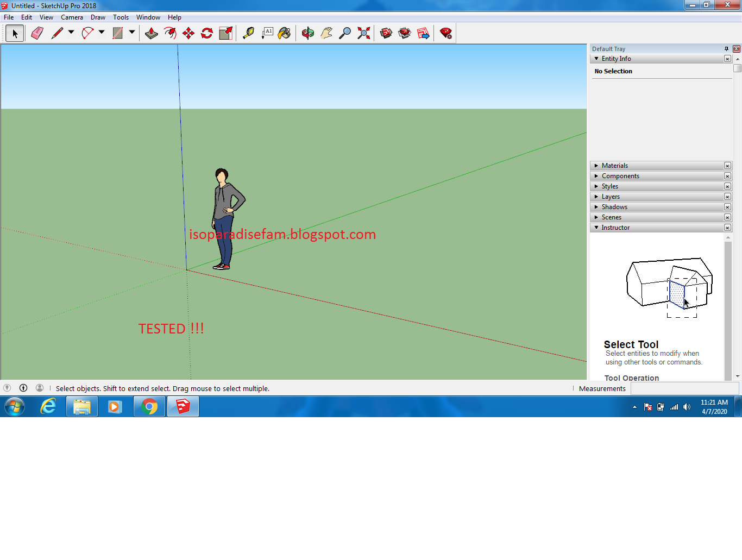Close the Materials panel
Image resolution: width=742 pixels, height=560 pixels.
(x=727, y=166)
